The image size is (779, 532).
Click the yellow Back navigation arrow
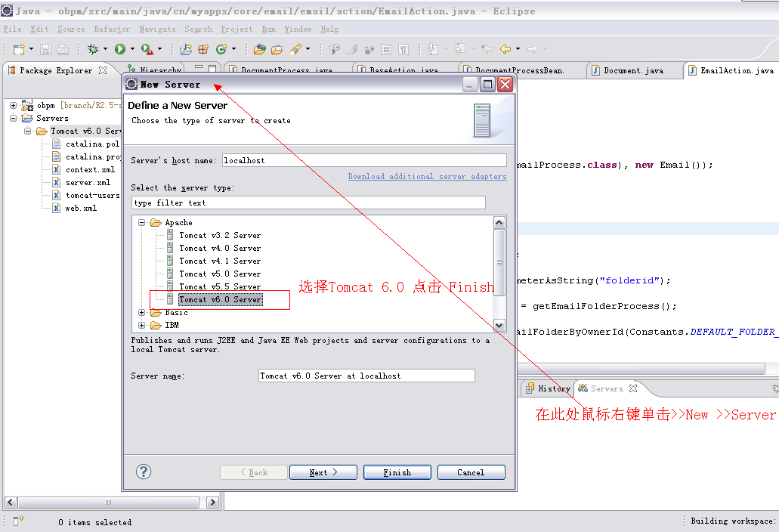[x=505, y=49]
